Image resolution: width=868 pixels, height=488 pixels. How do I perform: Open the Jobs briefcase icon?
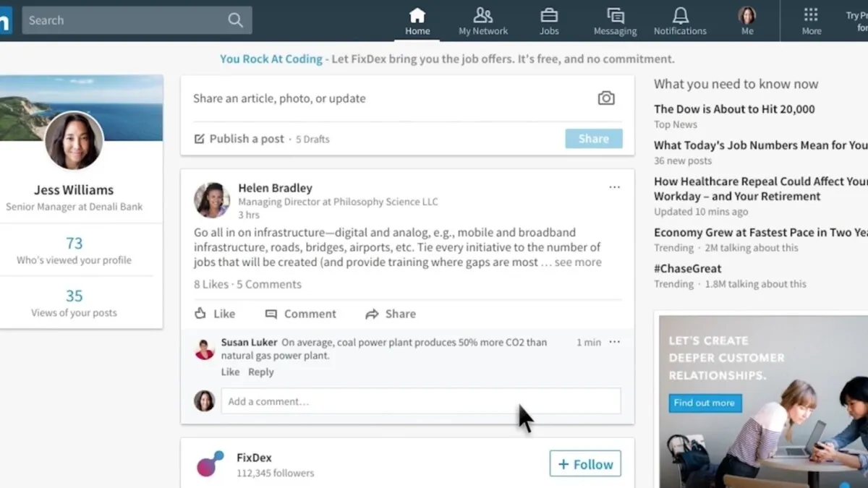pos(549,16)
